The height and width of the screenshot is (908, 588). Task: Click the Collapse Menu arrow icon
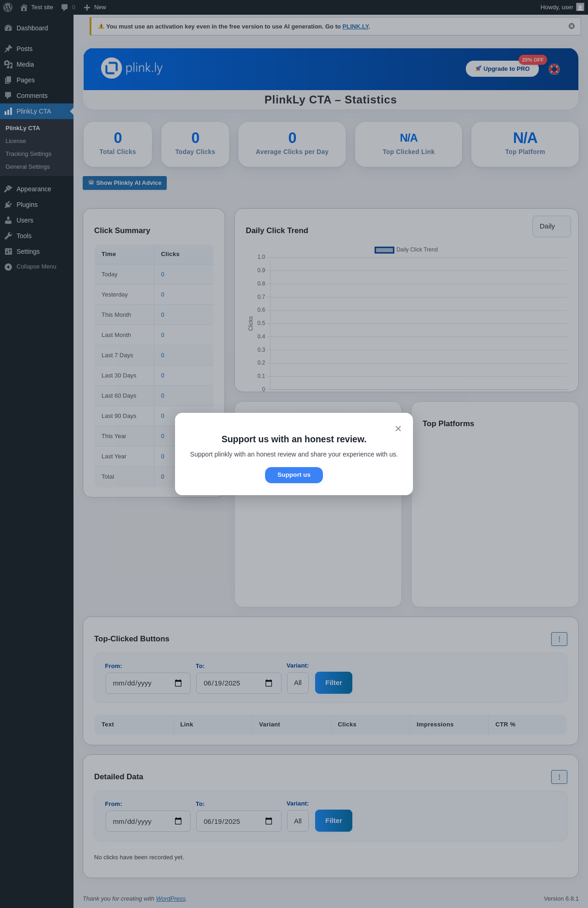(8, 267)
